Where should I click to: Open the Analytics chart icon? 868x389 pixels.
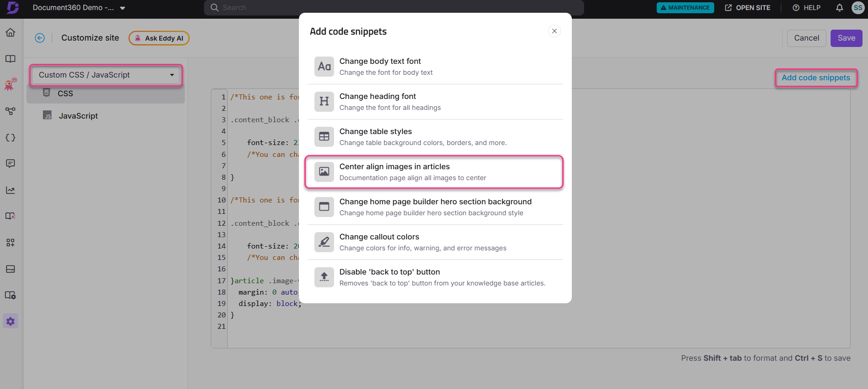(10, 190)
